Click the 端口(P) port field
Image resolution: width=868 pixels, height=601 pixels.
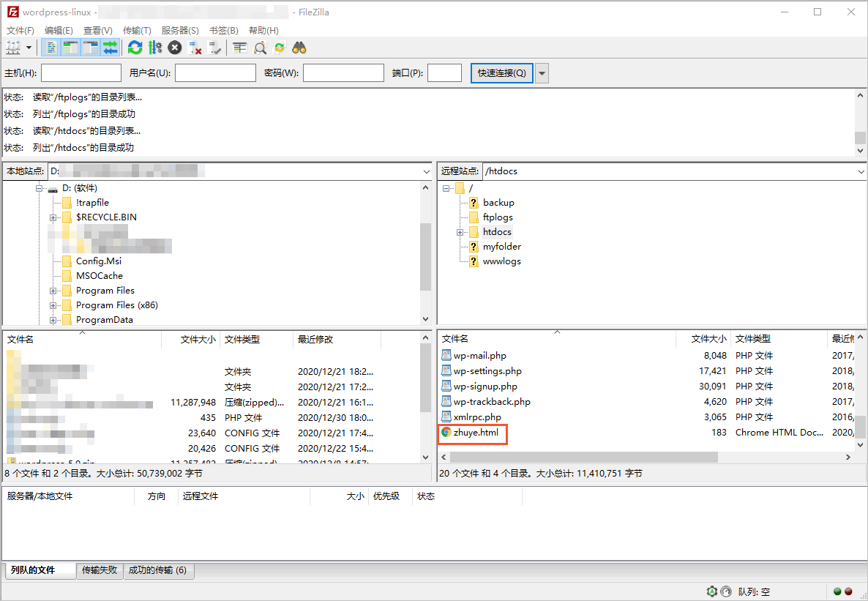pos(444,72)
